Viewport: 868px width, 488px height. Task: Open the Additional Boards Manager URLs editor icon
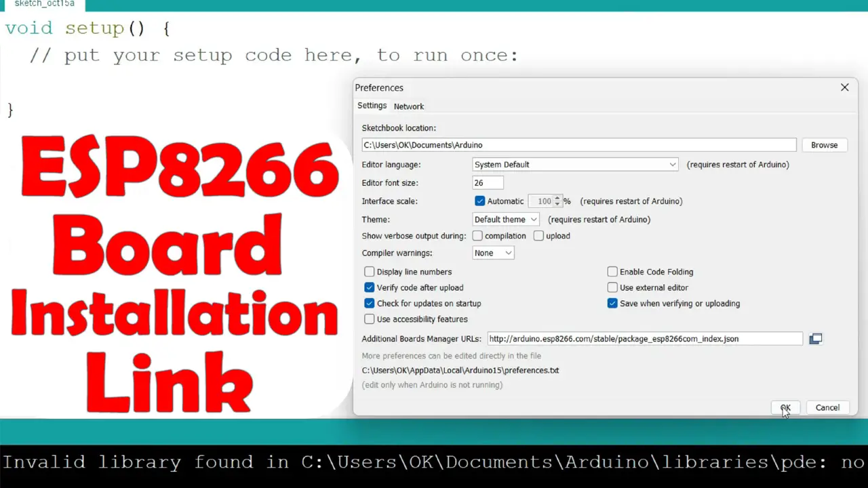click(815, 339)
